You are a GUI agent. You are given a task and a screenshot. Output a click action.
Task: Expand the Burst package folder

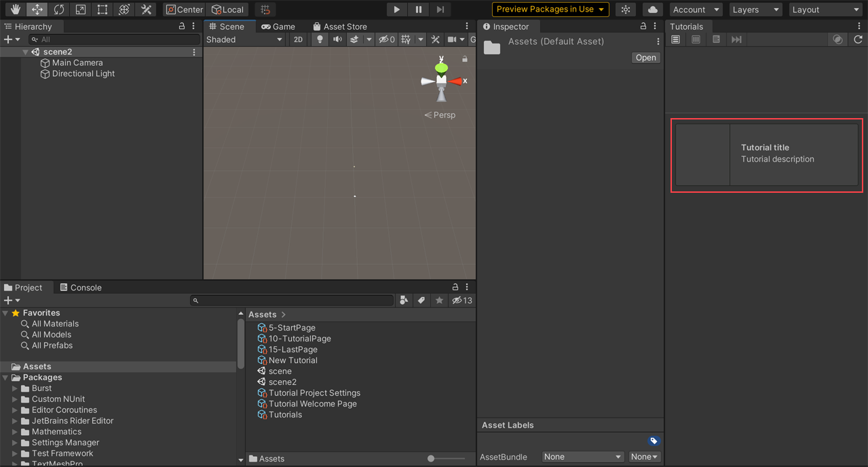pos(15,388)
